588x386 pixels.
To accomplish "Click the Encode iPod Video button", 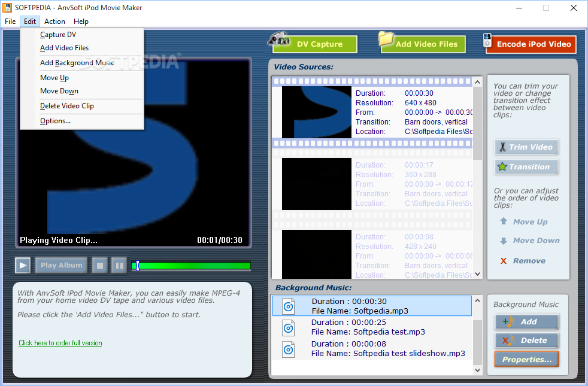I will 531,44.
